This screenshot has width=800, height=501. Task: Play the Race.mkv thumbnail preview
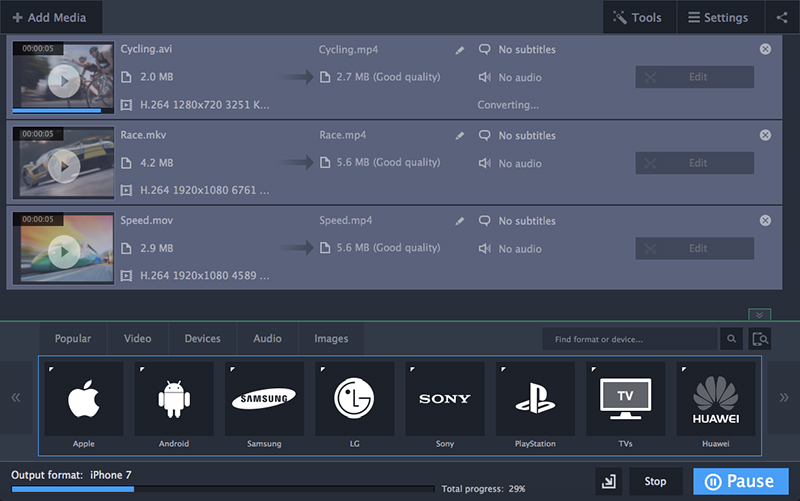[x=64, y=166]
